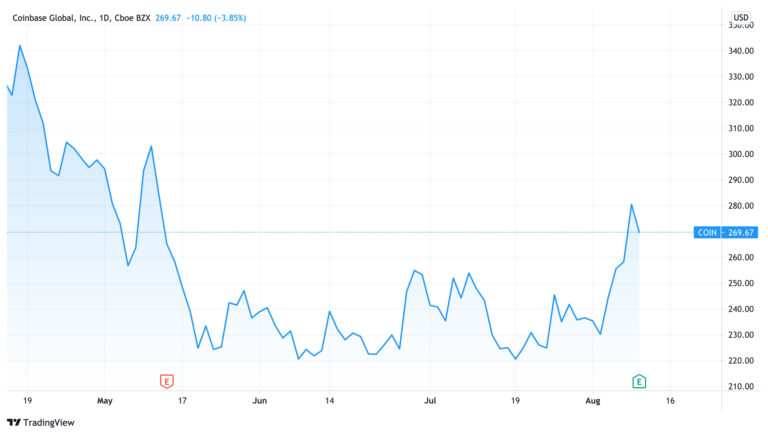Select the 340.00 price axis label
768x435 pixels.
click(741, 51)
